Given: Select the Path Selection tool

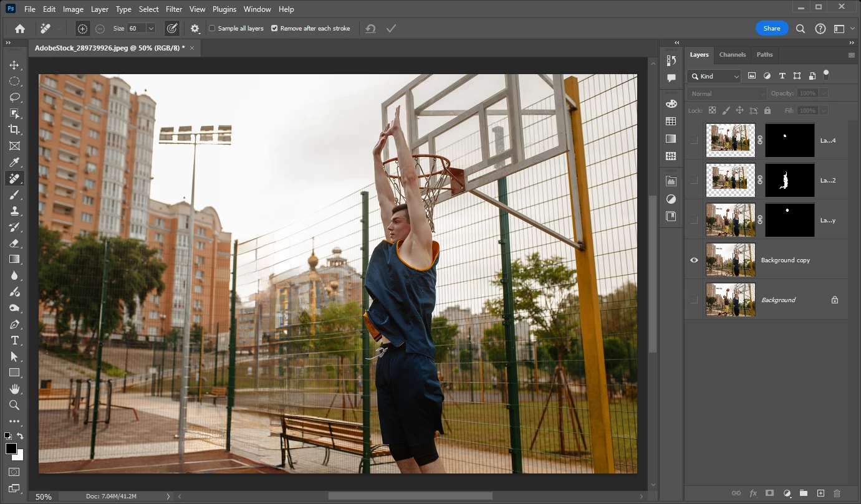Looking at the screenshot, I should click(14, 357).
